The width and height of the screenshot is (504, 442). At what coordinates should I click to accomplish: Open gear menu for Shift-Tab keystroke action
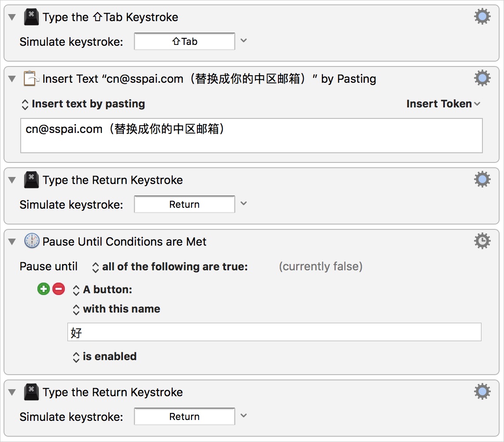tap(482, 17)
